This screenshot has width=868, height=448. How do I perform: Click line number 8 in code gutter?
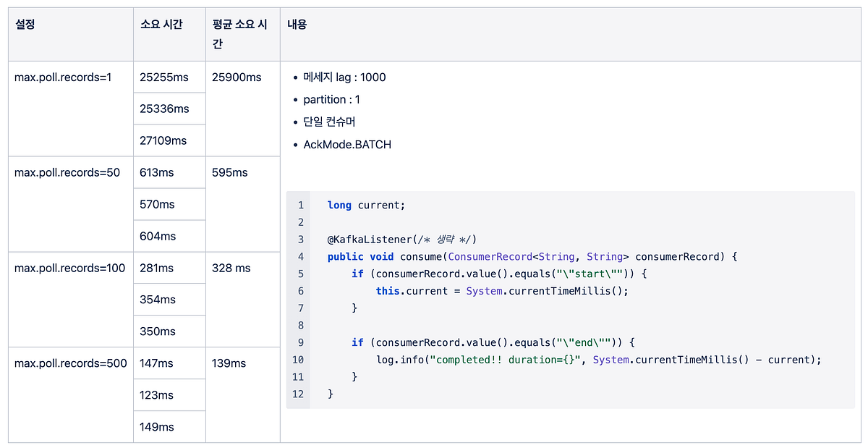[301, 326]
